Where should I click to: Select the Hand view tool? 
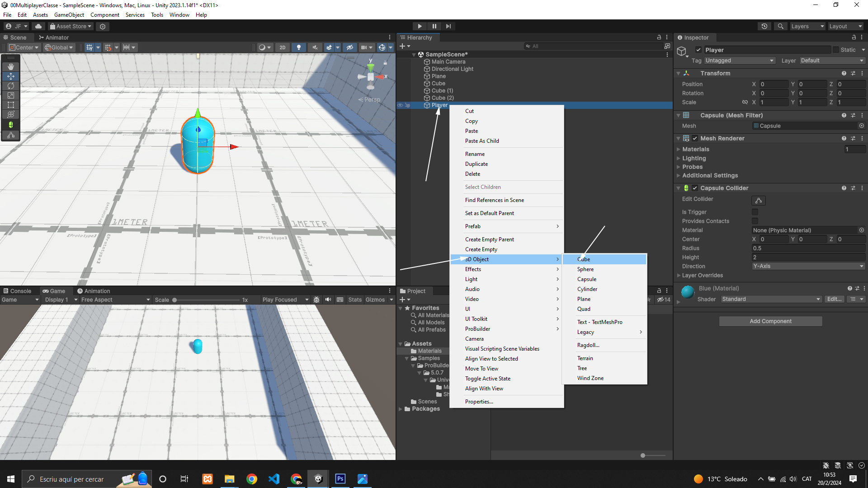(11, 66)
